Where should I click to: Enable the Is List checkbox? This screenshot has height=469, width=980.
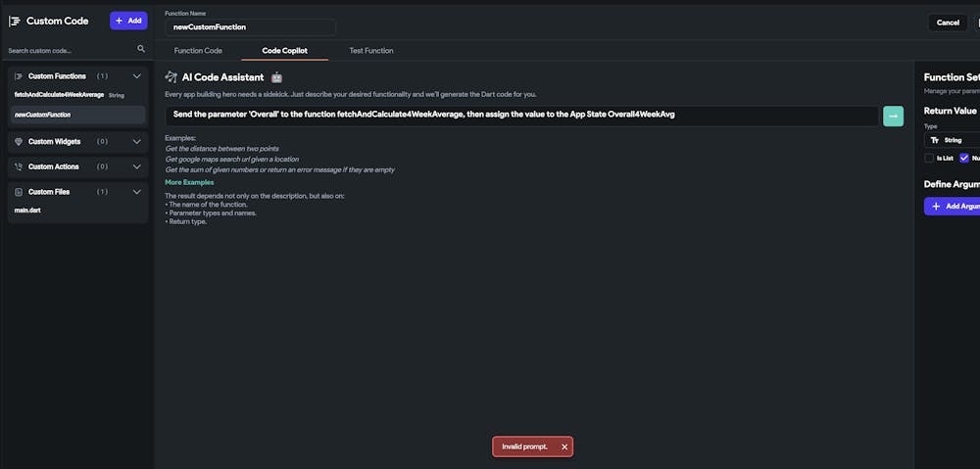coord(929,158)
